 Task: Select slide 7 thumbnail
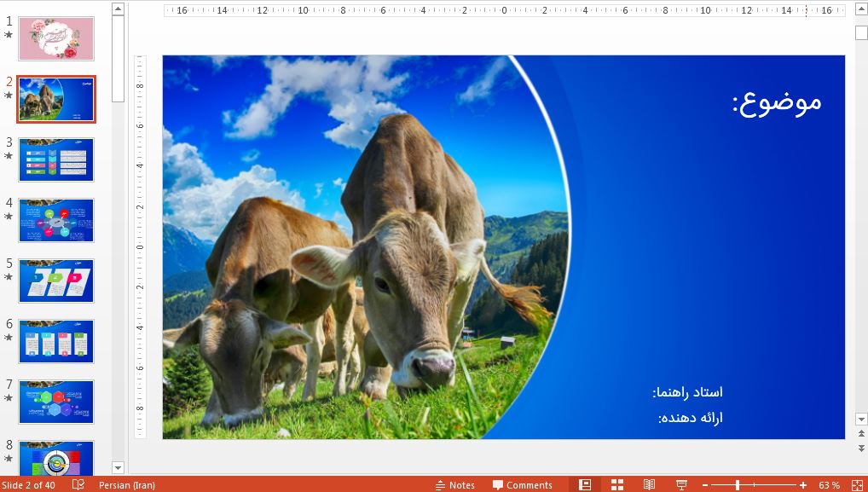pyautogui.click(x=55, y=401)
